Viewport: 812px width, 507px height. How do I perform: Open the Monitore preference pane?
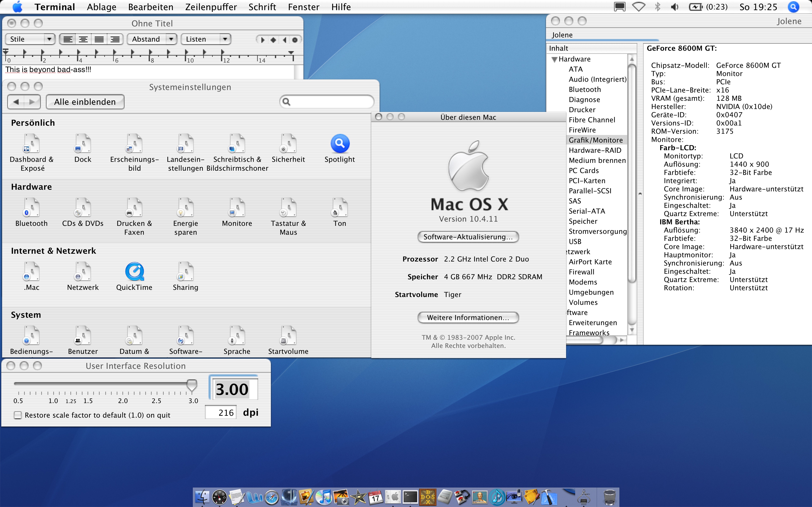[237, 208]
